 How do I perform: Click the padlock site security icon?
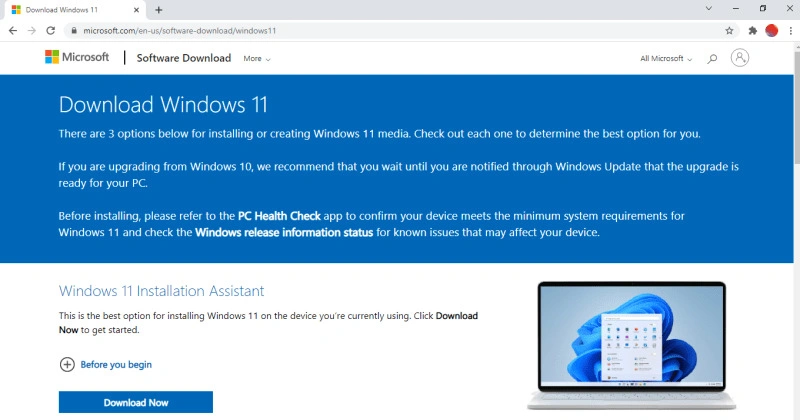pos(74,31)
